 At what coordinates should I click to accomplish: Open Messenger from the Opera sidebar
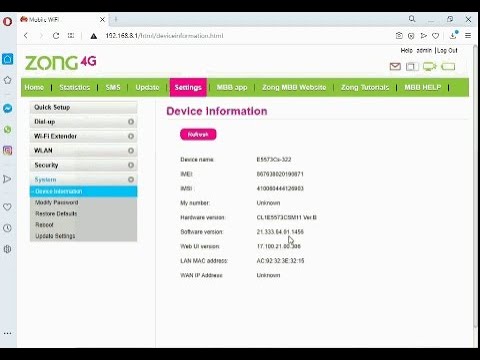pyautogui.click(x=7, y=108)
